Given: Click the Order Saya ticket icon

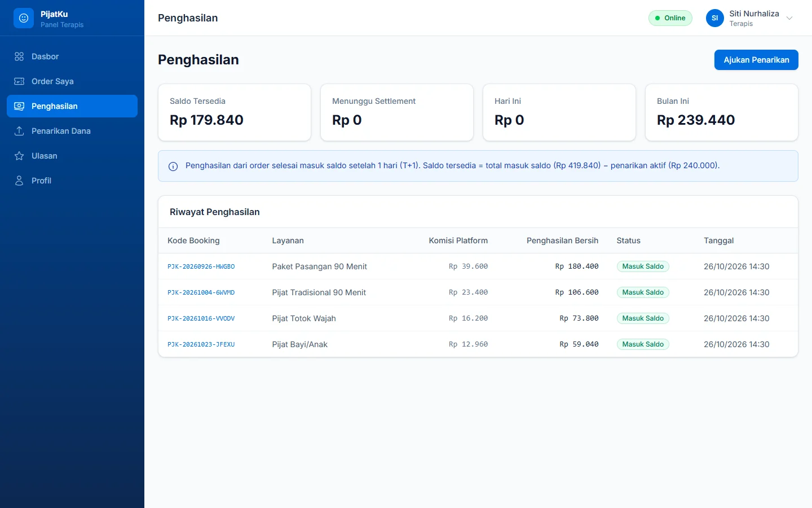Looking at the screenshot, I should 19,81.
